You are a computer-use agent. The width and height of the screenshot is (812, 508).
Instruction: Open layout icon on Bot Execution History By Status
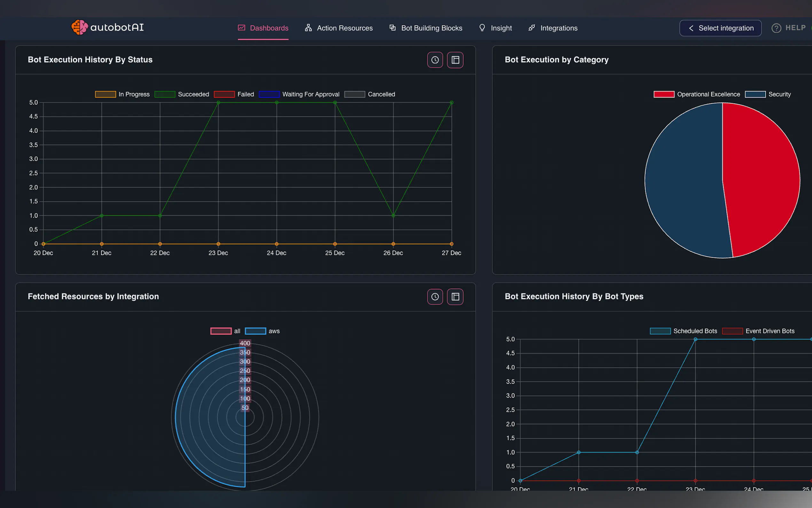pos(455,60)
